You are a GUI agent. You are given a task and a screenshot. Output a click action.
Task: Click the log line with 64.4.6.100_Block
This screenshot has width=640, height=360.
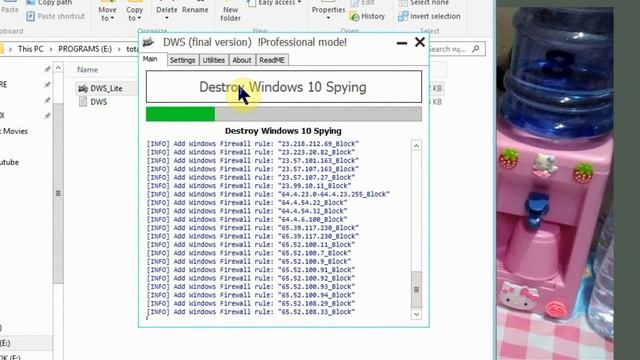pos(247,219)
